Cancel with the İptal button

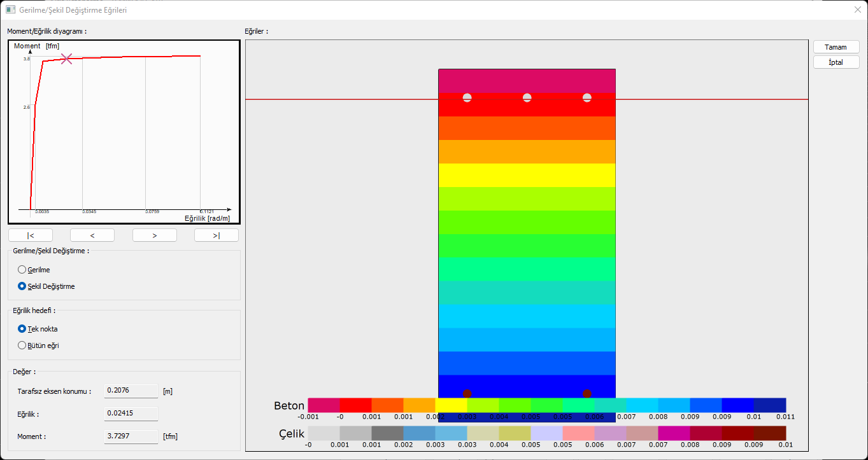pos(836,62)
